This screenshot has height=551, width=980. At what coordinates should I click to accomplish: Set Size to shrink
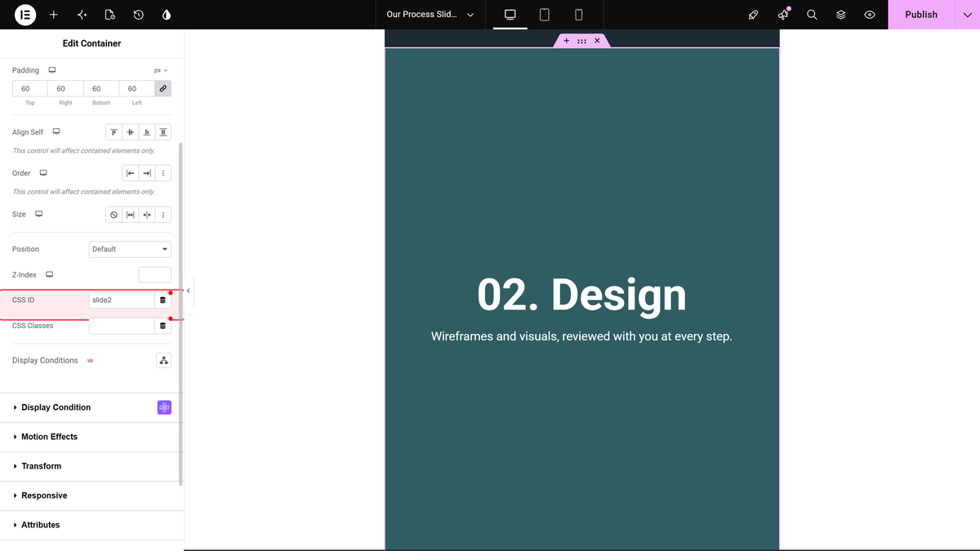coord(147,215)
